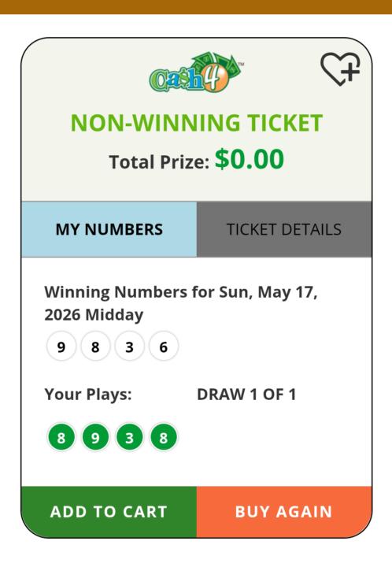Viewport: 392px width, 567px height.
Task: Open the Ticket Details tab
Action: tap(284, 229)
